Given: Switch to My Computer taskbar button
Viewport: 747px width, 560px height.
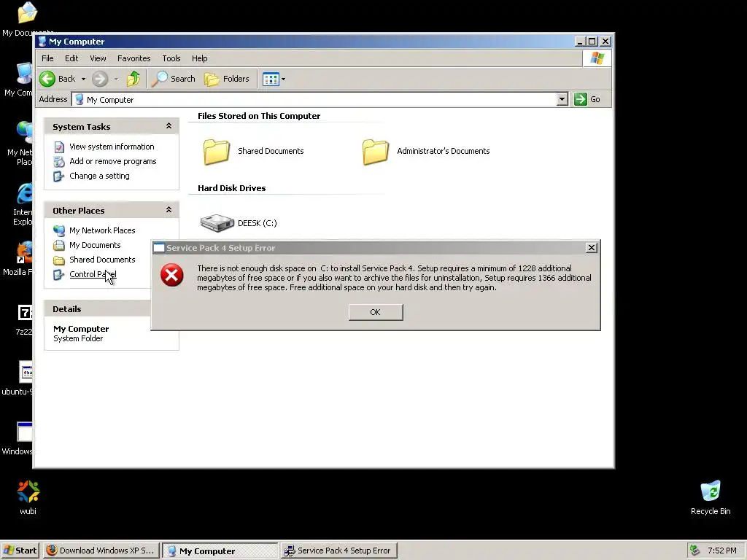Looking at the screenshot, I should (220, 551).
